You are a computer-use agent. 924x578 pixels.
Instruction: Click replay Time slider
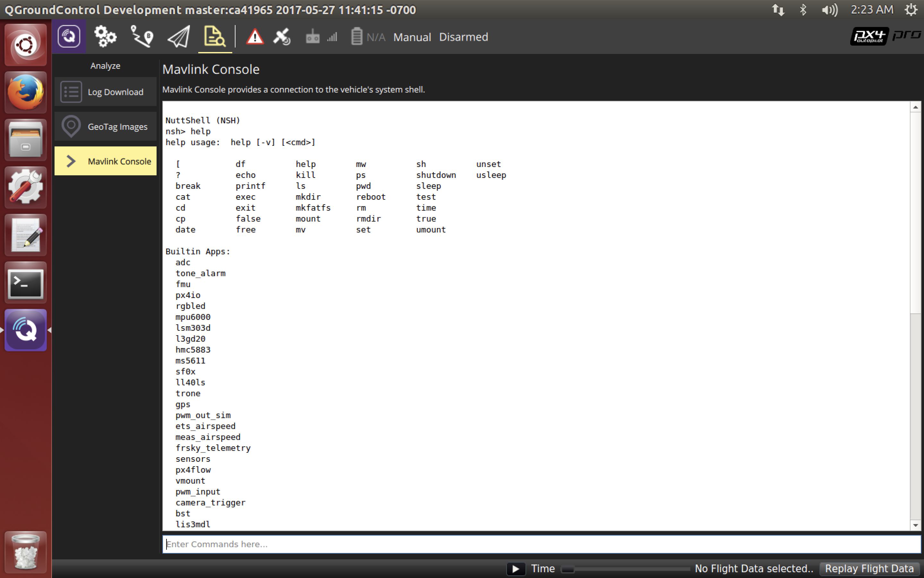coord(625,569)
